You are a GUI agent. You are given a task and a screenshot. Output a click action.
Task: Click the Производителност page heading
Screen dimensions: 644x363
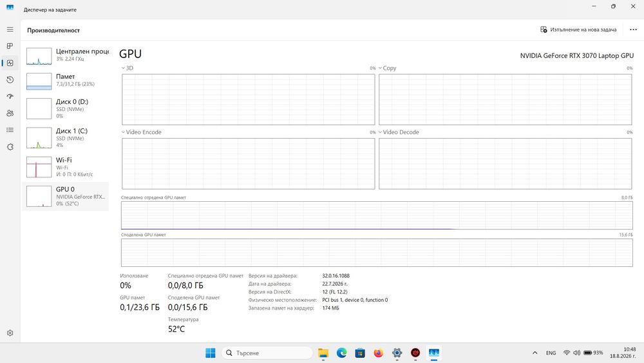tap(53, 30)
